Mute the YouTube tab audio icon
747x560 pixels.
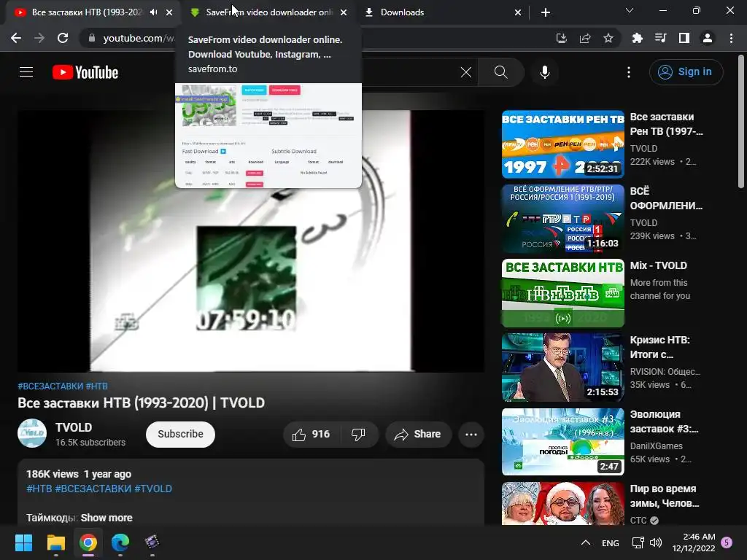(x=153, y=12)
